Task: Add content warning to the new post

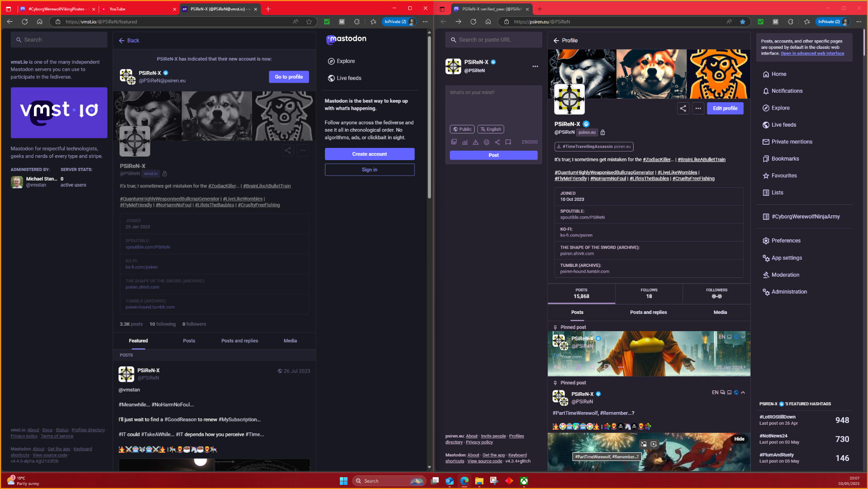Action: click(x=476, y=142)
